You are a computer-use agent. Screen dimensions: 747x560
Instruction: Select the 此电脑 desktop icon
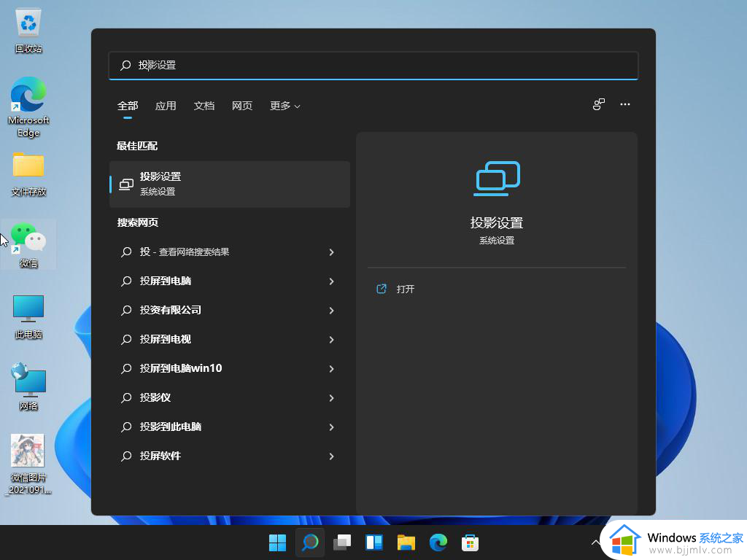pos(28,316)
